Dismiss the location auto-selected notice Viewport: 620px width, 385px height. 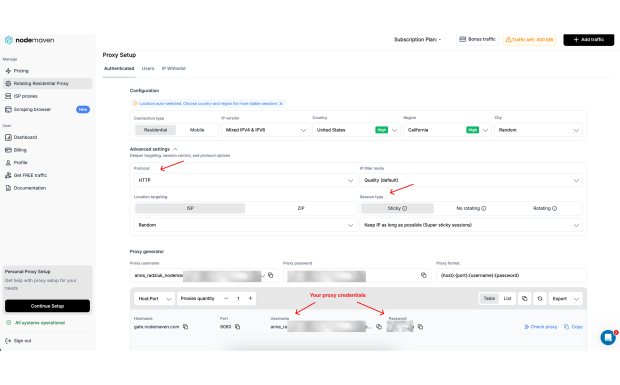[281, 104]
